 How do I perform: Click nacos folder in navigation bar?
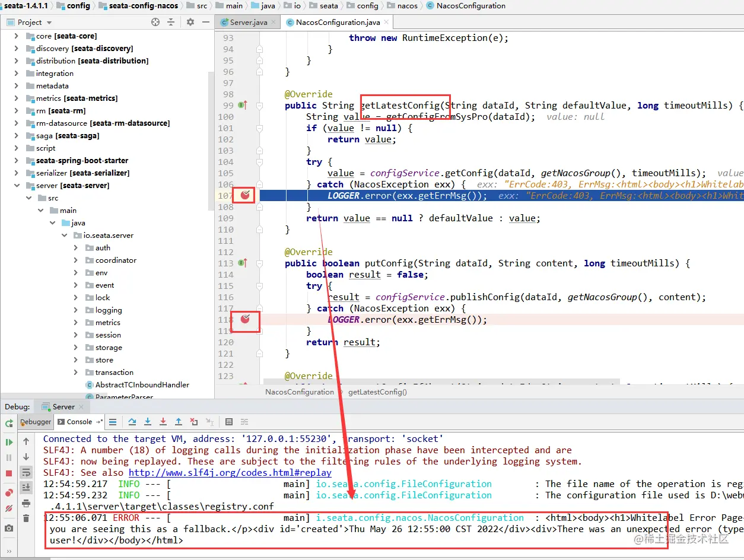click(402, 5)
